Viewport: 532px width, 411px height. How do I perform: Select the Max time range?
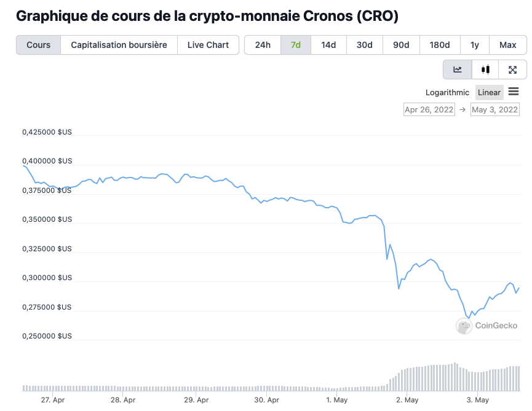[508, 45]
